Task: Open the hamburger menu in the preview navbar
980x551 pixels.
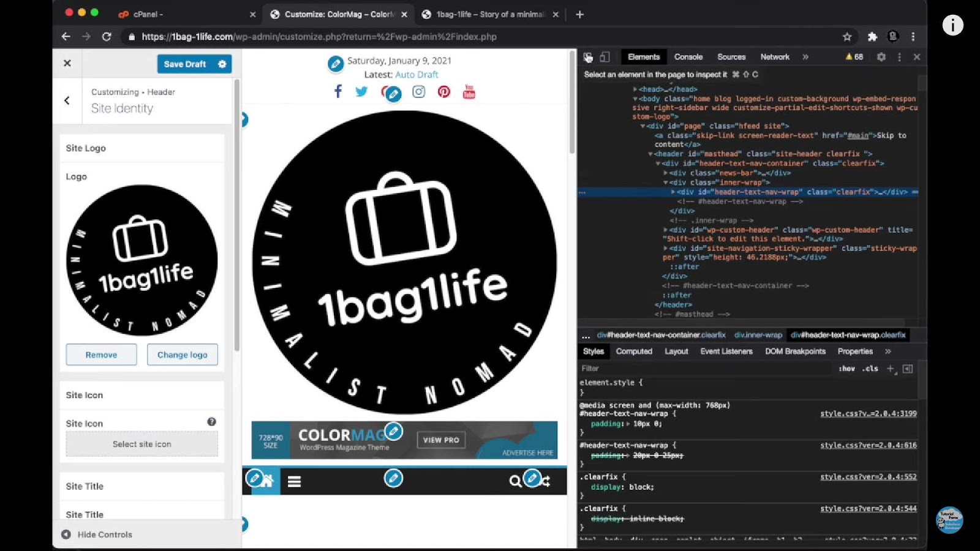Action: (295, 481)
